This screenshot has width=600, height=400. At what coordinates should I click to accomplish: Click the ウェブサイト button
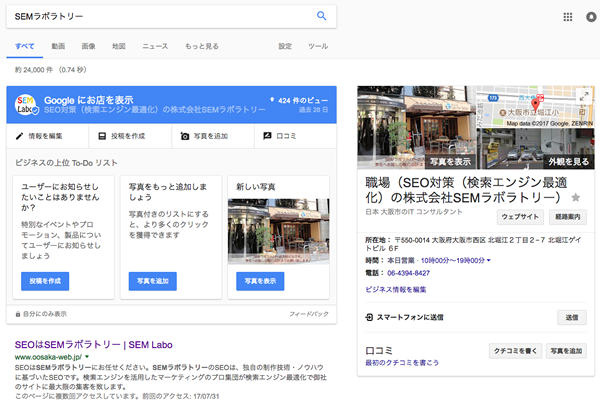click(520, 217)
